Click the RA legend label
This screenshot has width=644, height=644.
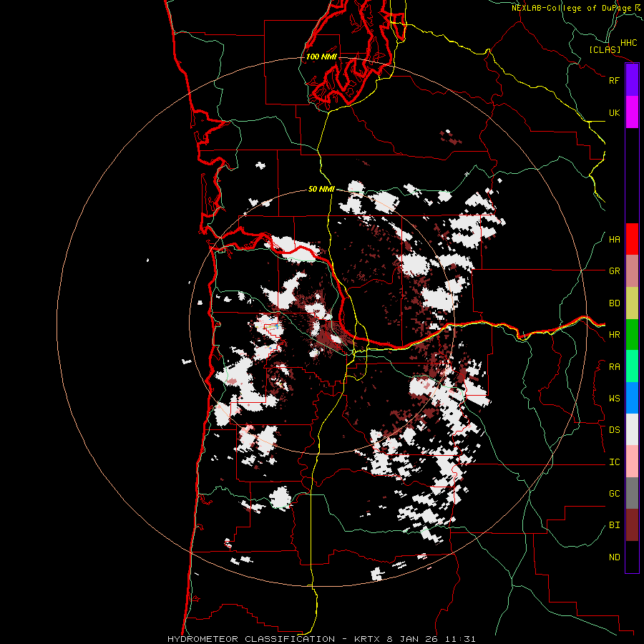click(615, 367)
